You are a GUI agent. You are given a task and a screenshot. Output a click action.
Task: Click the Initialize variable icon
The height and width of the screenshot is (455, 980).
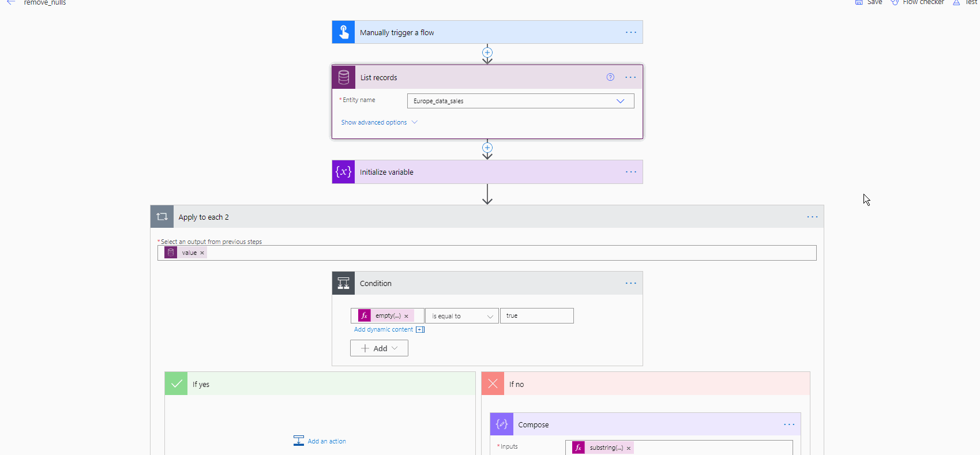tap(343, 172)
